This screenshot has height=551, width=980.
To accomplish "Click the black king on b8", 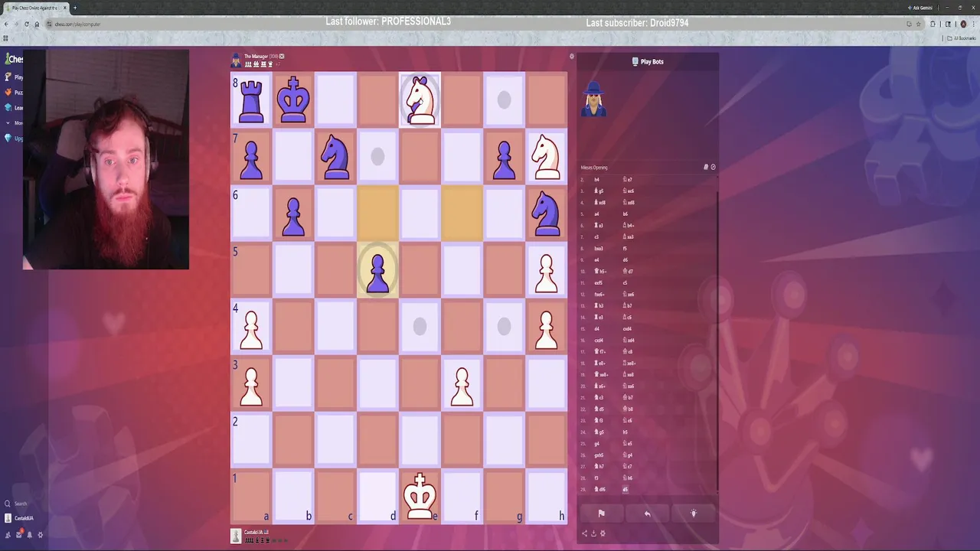I will [293, 100].
